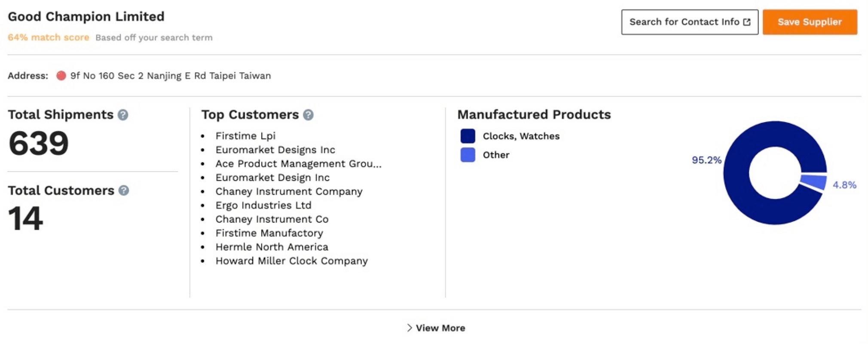Open the Euromarket Designs Inc customer
This screenshot has height=344, width=868.
275,150
